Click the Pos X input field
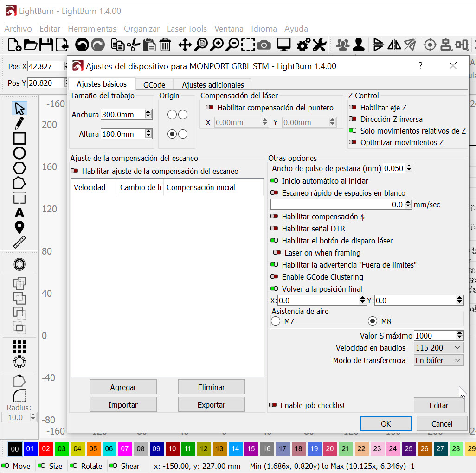Image resolution: width=476 pixels, height=473 pixels. pos(46,66)
